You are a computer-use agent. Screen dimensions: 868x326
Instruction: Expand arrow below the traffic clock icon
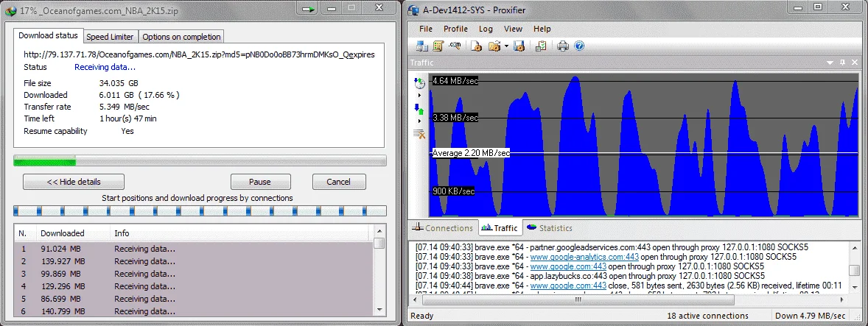tap(419, 95)
